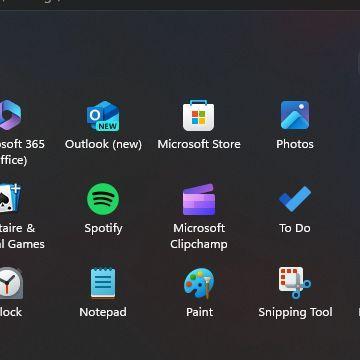Open the Microsoft Store icon
Viewport: 360px width, 360px height.
199,115
